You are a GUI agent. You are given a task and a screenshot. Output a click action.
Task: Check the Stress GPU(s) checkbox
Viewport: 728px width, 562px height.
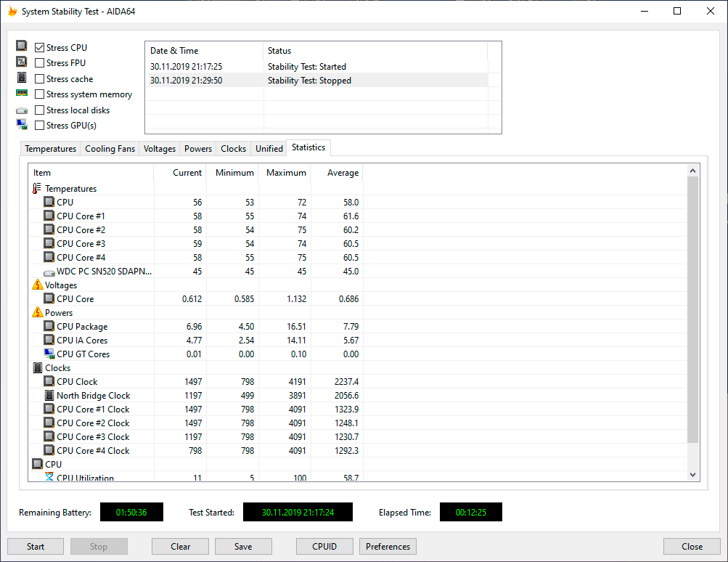click(x=39, y=125)
